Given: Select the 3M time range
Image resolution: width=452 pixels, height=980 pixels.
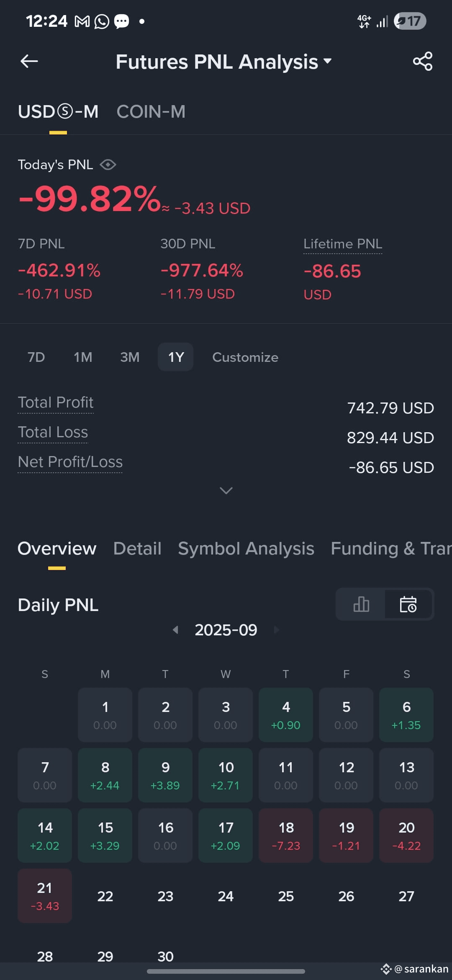Looking at the screenshot, I should [x=130, y=357].
